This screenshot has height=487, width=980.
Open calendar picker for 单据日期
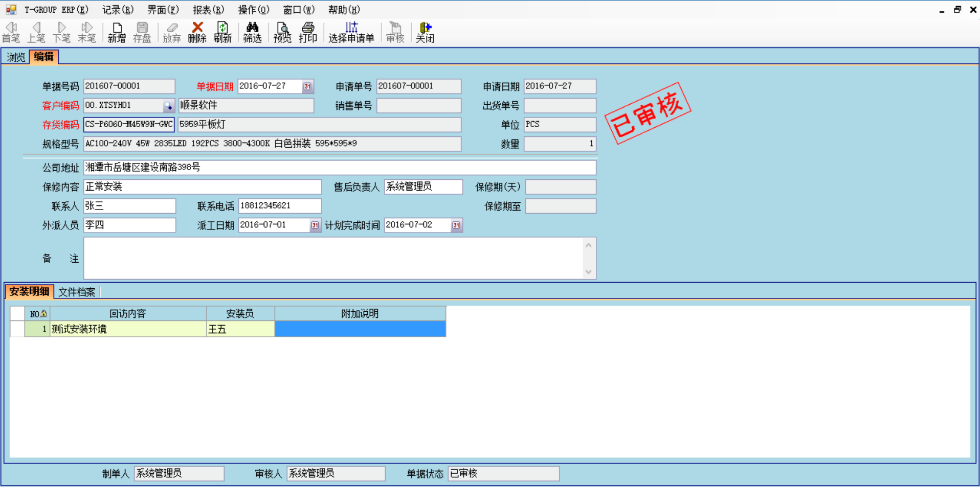307,86
